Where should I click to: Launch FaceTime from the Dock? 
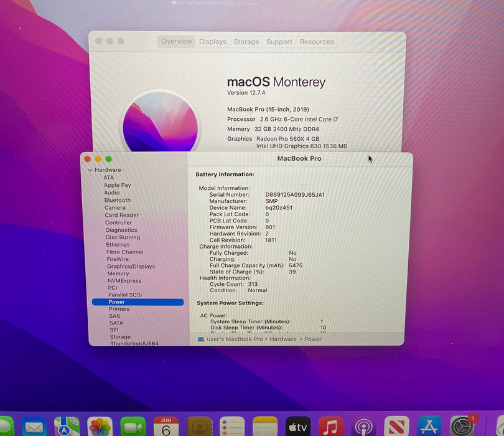point(133,427)
